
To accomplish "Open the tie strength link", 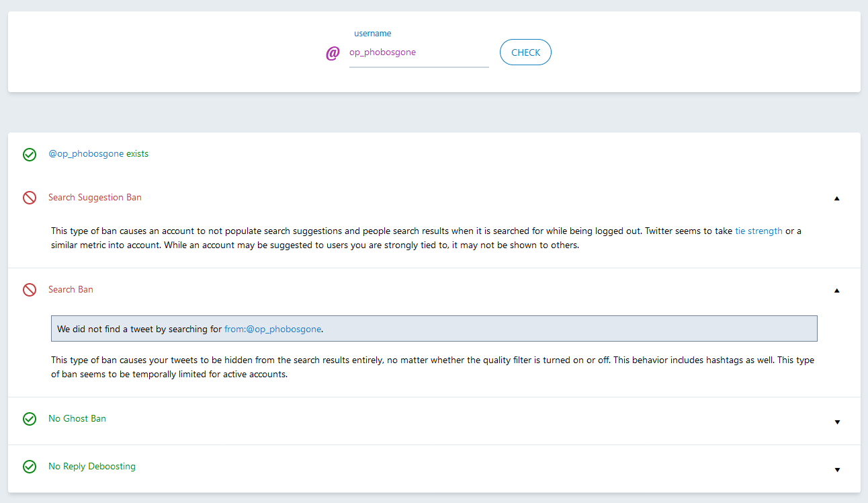I will tap(758, 231).
